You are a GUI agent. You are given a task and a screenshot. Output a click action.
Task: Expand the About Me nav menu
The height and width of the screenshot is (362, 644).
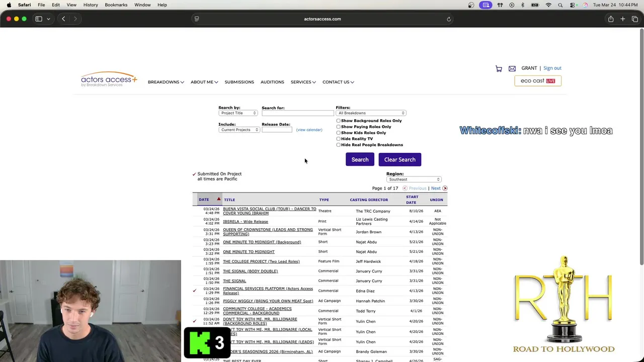point(204,82)
